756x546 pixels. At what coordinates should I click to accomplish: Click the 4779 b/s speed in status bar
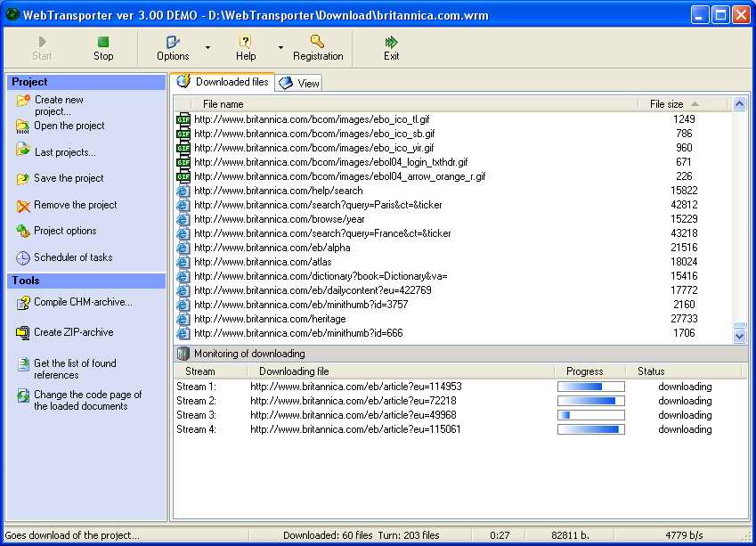click(x=684, y=535)
